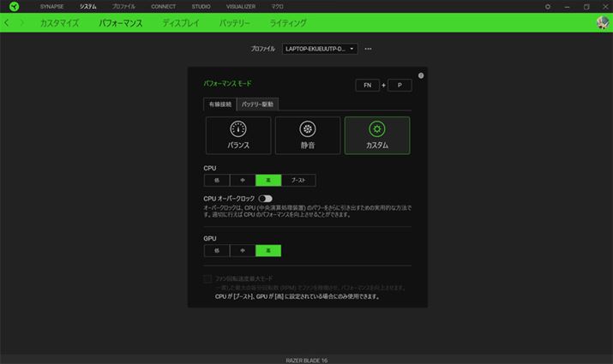Select the バランス performance mode
Viewport: 613px width, 364px height.
click(238, 135)
